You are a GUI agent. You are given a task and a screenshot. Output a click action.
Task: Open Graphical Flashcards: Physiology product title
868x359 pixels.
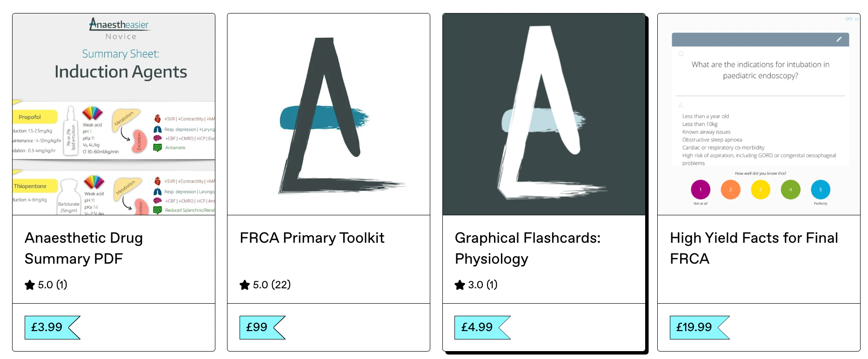pyautogui.click(x=527, y=248)
